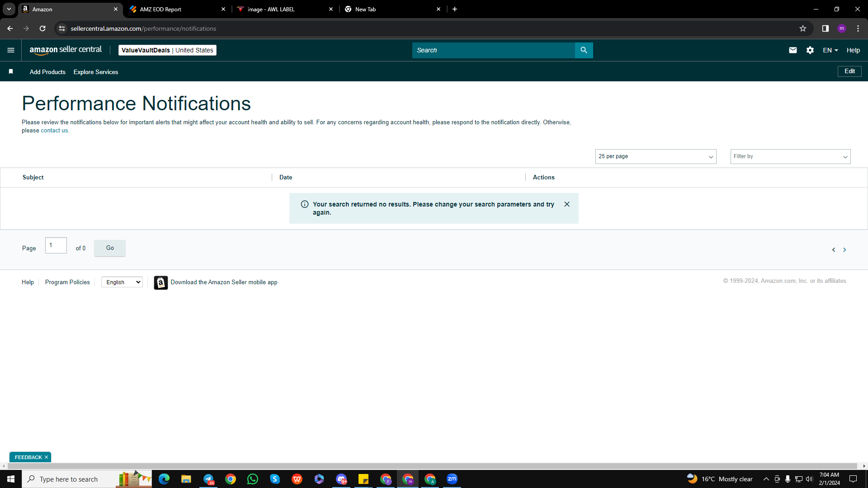Click the Edit button in the navigation bar
868x488 pixels.
849,71
